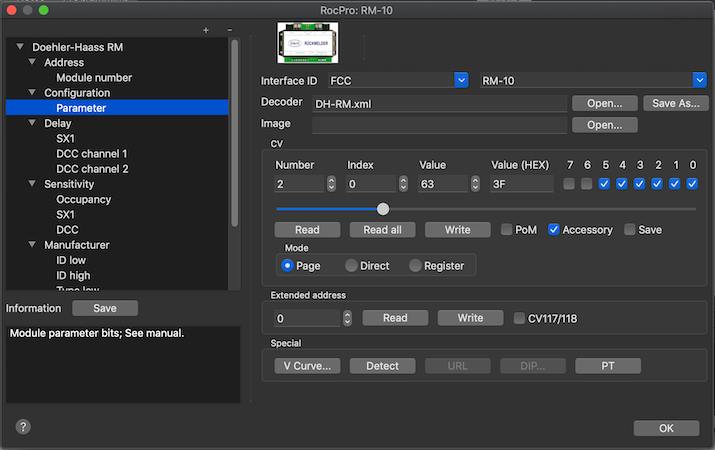
Task: Click the help question mark icon
Action: click(23, 426)
